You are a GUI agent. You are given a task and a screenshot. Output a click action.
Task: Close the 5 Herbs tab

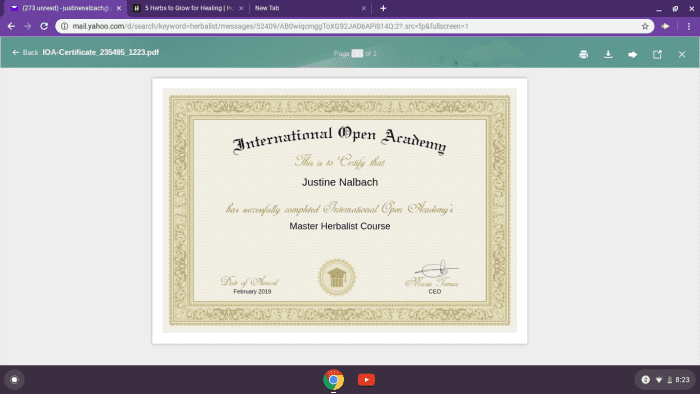[x=241, y=8]
